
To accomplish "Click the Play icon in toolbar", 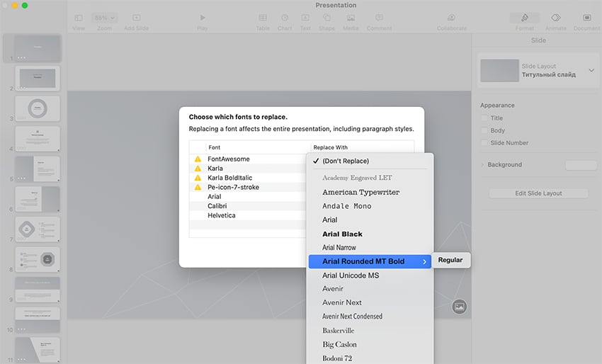I will 203,18.
